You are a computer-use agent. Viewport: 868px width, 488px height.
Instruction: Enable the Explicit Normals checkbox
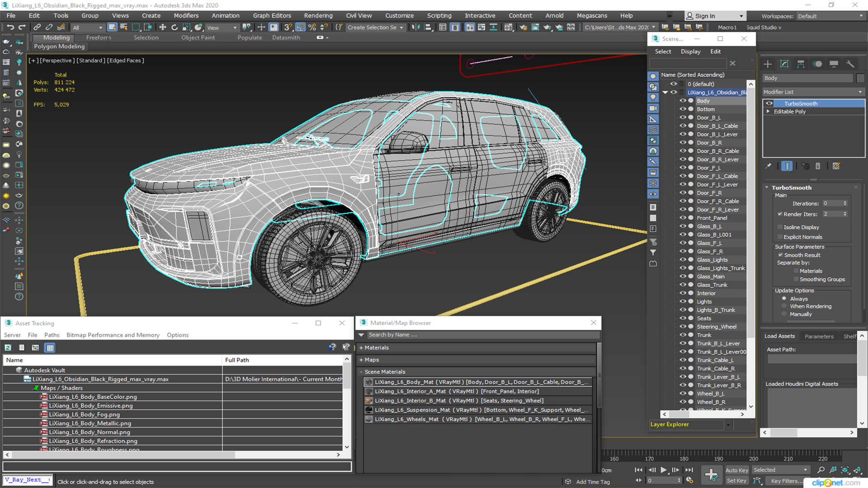780,237
